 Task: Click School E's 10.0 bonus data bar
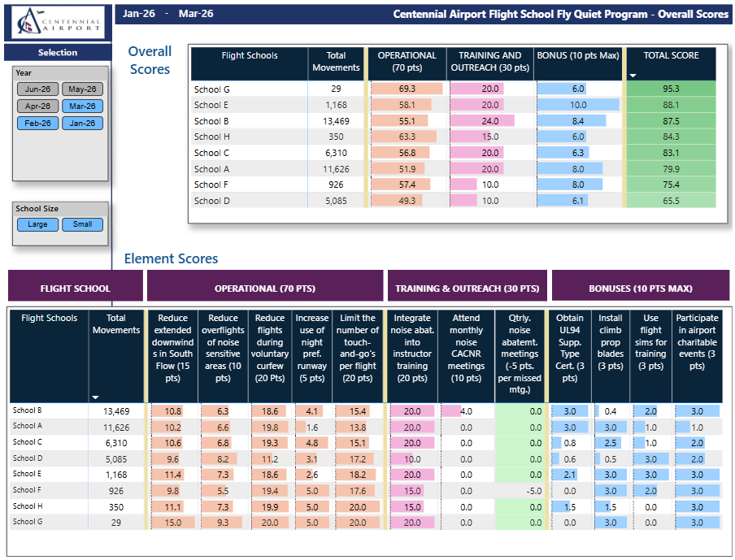coord(578,105)
